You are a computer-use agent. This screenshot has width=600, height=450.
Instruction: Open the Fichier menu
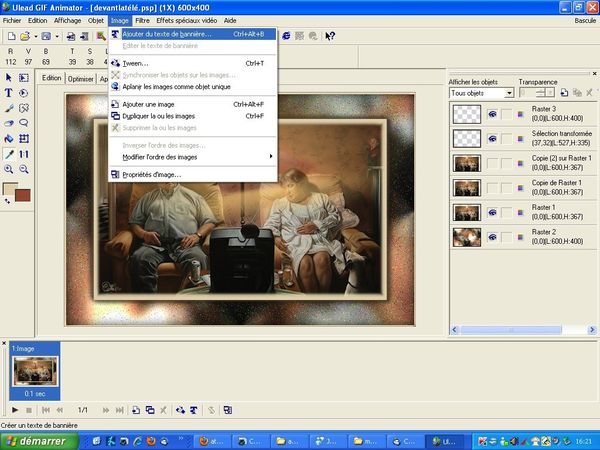pyautogui.click(x=12, y=21)
